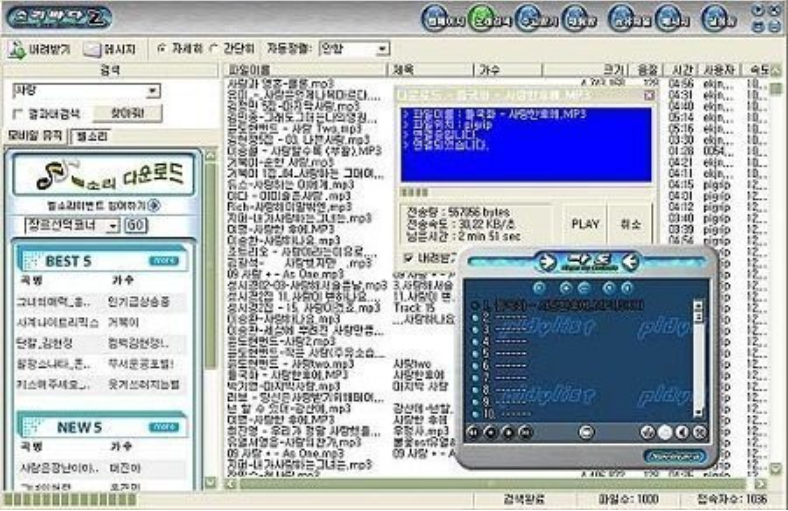
Task: Select the 자세히 detailed view radio button
Action: (x=161, y=48)
